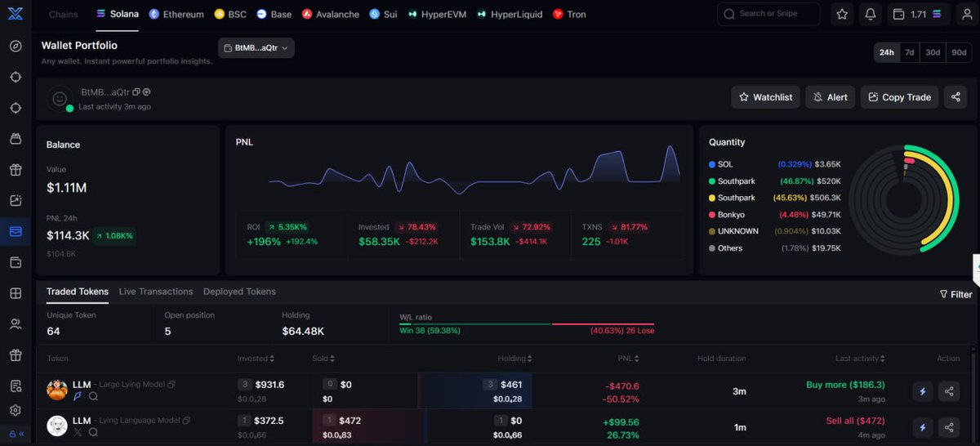Screen dimensions: 980x446
Task: Sort by the Last activity column
Action: (860, 359)
